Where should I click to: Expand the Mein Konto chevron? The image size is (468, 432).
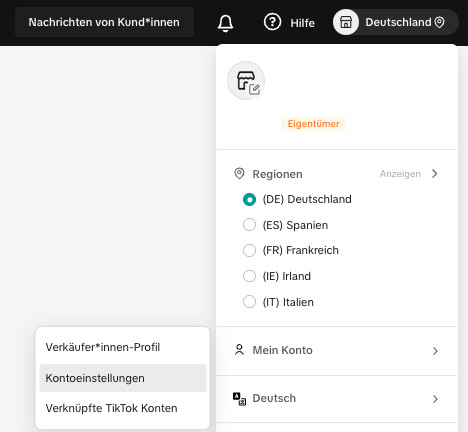point(435,351)
